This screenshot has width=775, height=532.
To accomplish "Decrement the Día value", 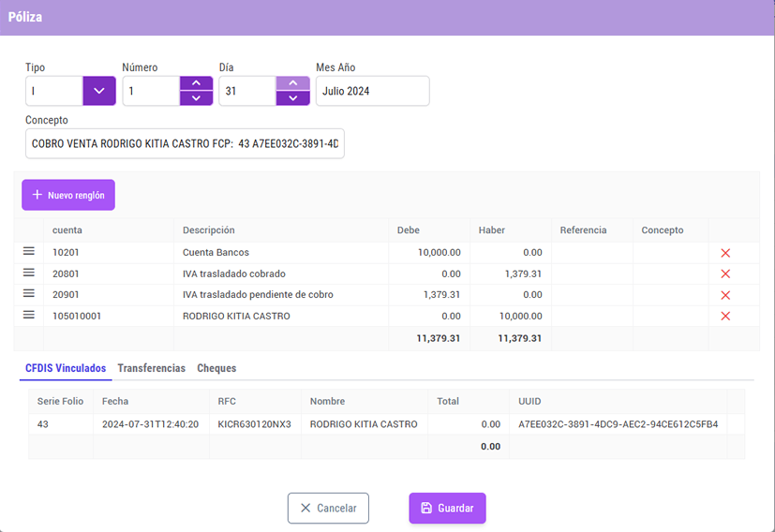I will pos(292,98).
